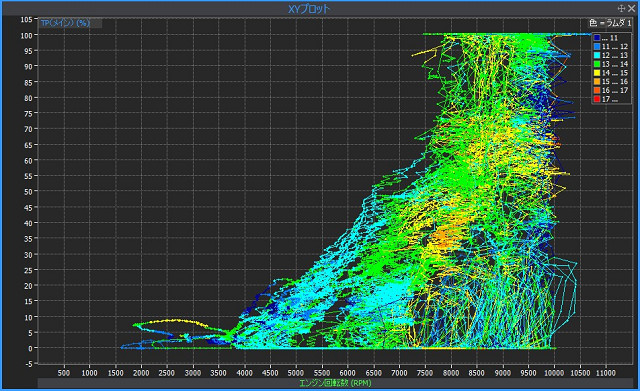Image resolution: width=640 pixels, height=391 pixels.
Task: Click the 10000 tick on the RPM axis
Action: pyautogui.click(x=554, y=373)
